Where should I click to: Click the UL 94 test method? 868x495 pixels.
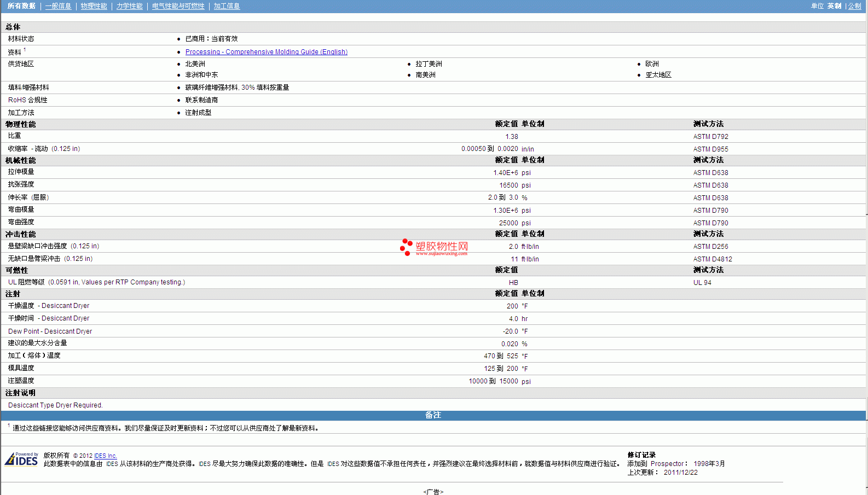tap(702, 283)
